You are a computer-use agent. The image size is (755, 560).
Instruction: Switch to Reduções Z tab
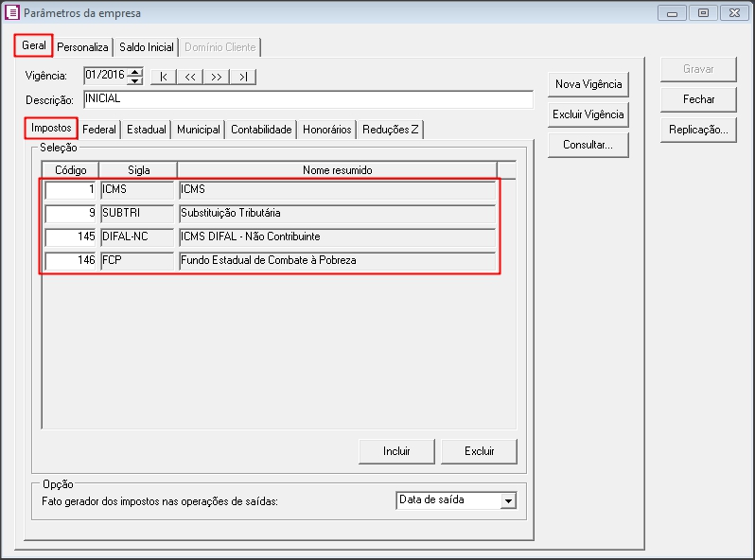point(390,130)
